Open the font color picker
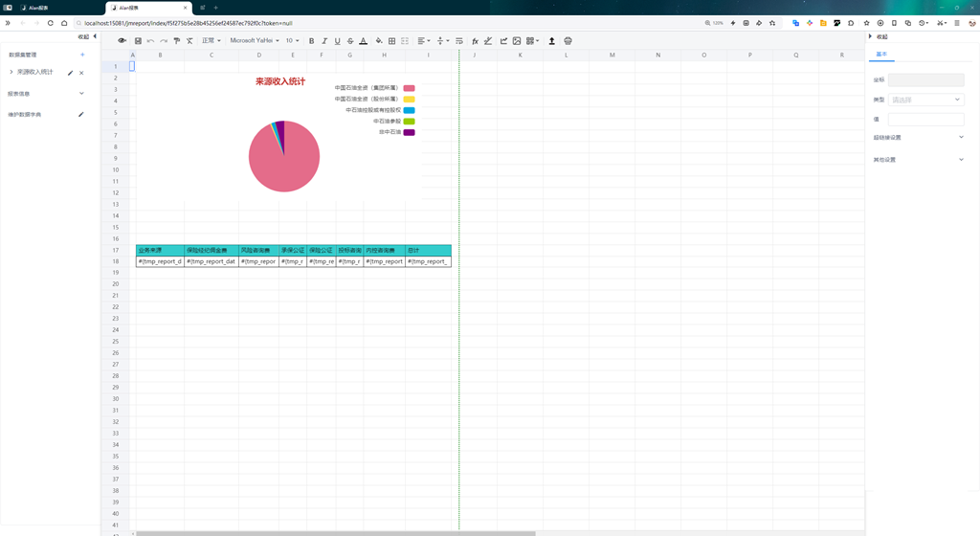980x536 pixels. tap(363, 40)
